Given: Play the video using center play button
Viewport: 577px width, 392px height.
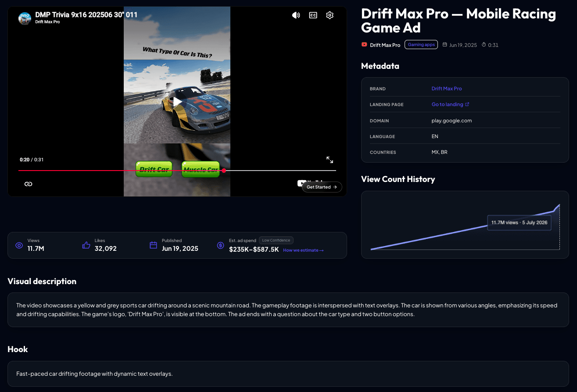Looking at the screenshot, I should coord(177,102).
